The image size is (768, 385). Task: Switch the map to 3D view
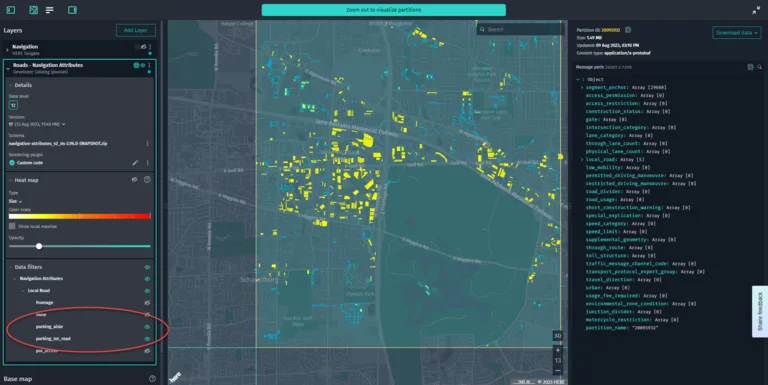click(557, 336)
